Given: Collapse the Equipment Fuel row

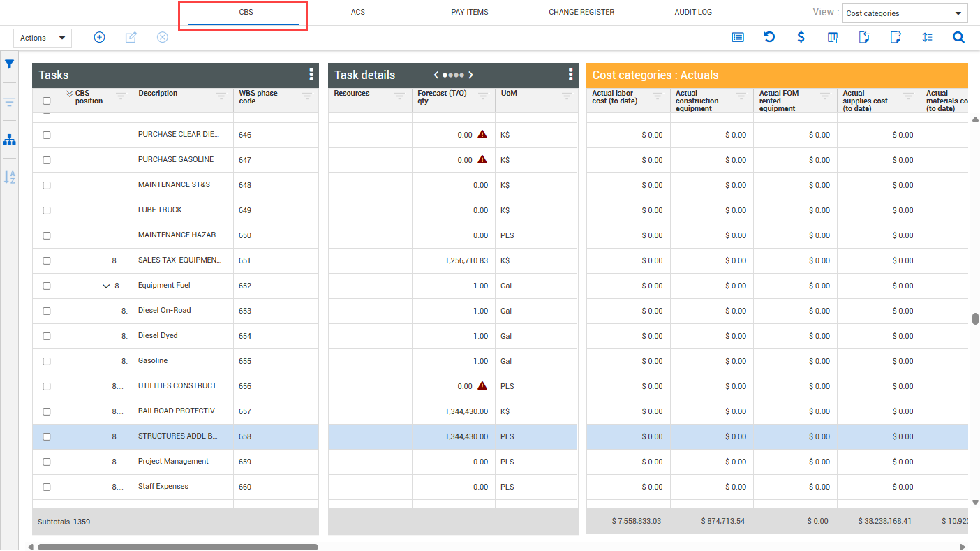Looking at the screenshot, I should click(x=106, y=286).
